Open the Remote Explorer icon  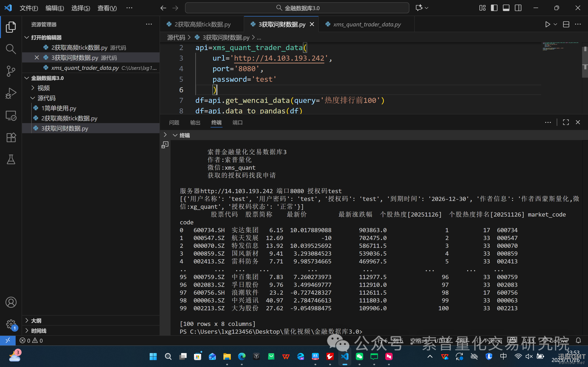11,116
